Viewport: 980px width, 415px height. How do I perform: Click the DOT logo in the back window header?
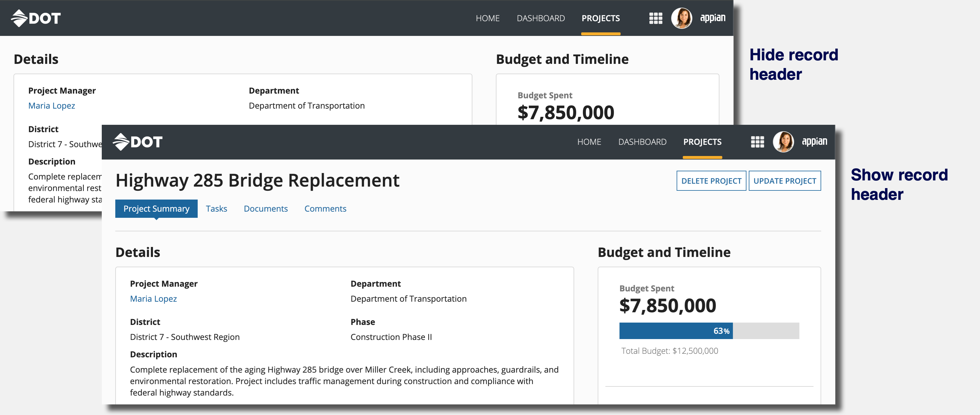click(x=36, y=18)
